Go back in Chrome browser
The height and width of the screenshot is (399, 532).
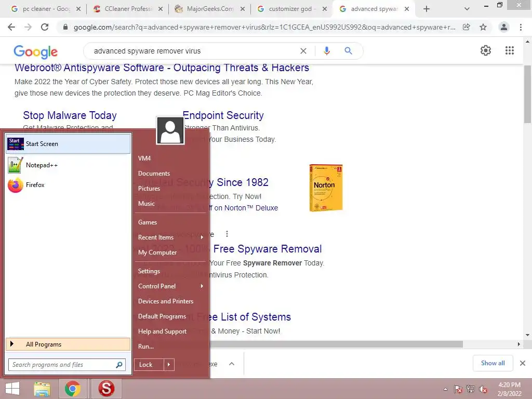11,27
